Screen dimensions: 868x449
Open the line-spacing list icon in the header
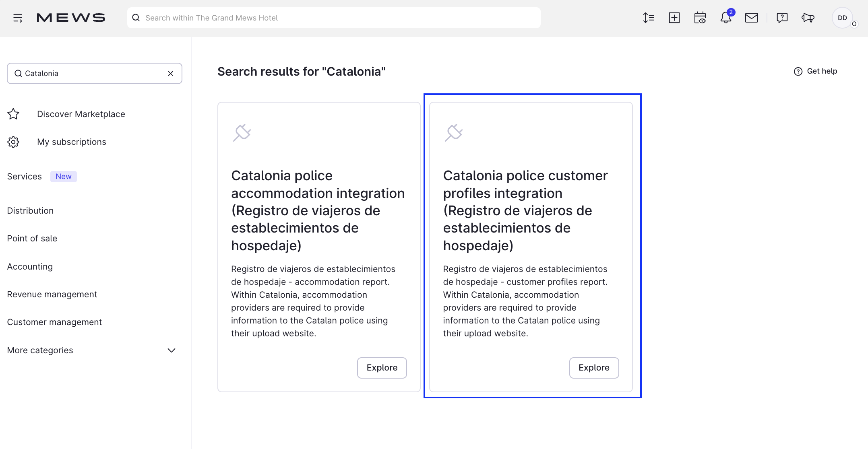coord(648,18)
